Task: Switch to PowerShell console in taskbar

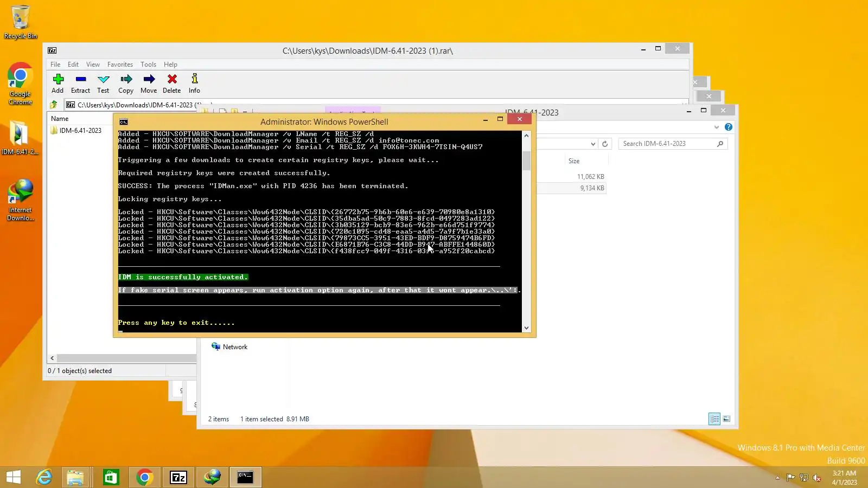Action: tap(245, 477)
